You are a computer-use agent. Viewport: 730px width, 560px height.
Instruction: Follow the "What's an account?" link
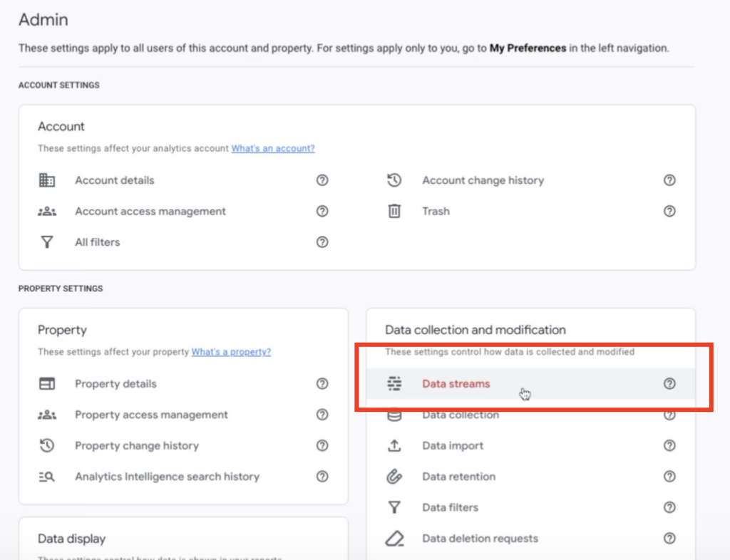[273, 148]
